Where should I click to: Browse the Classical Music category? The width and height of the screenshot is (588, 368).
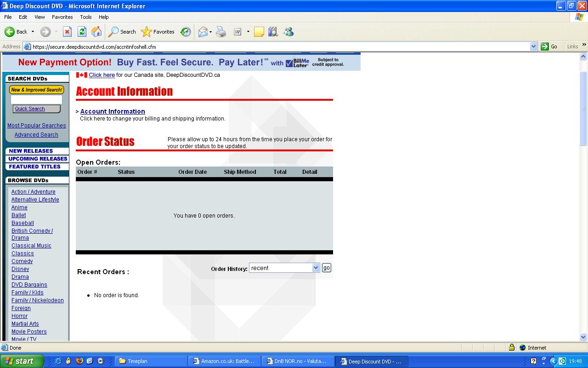[x=31, y=246]
